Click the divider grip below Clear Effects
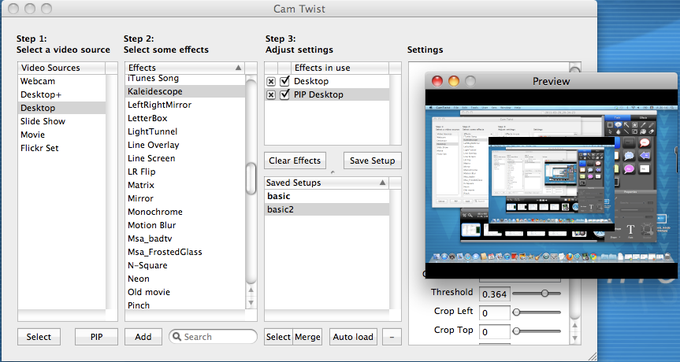 click(333, 173)
